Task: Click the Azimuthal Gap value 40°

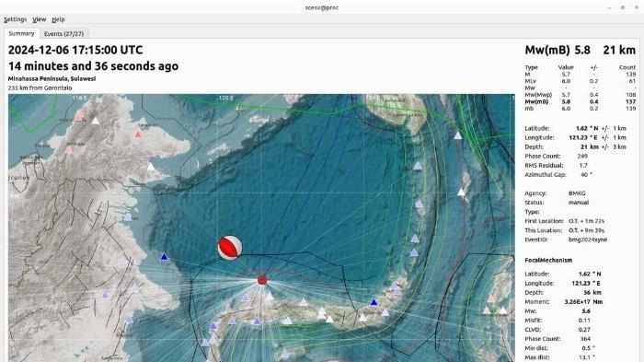Action: pos(587,175)
